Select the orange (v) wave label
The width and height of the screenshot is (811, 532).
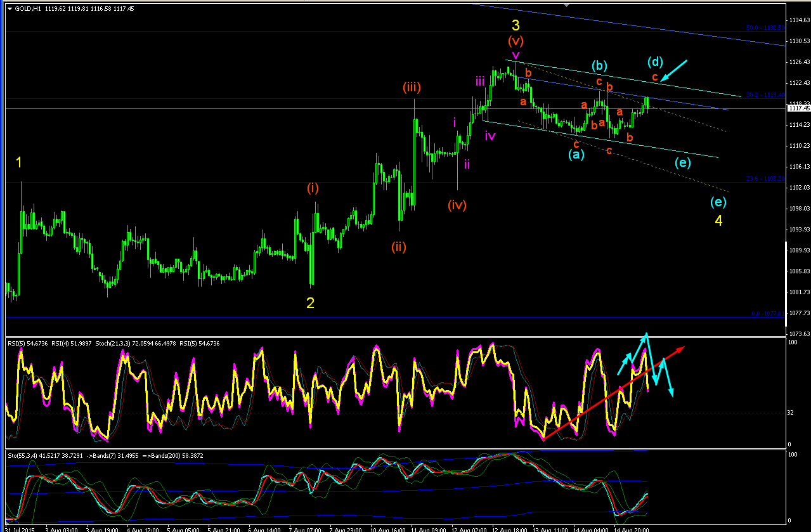tap(516, 41)
